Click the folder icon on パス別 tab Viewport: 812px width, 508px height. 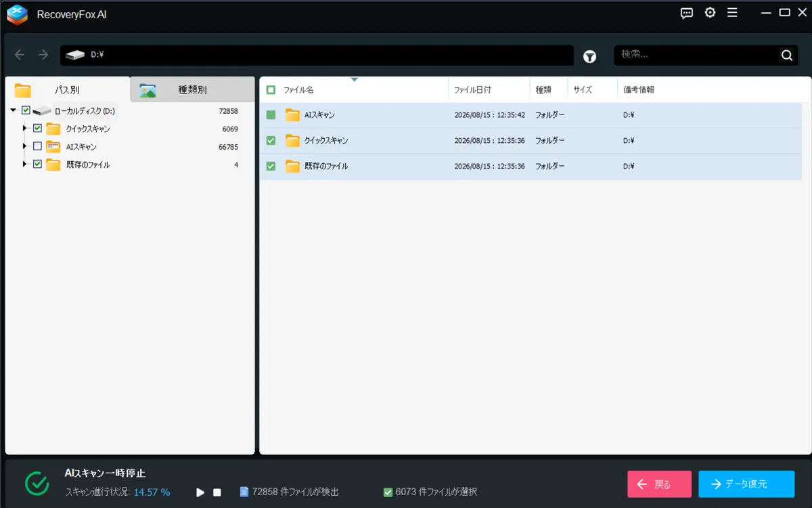coord(23,91)
